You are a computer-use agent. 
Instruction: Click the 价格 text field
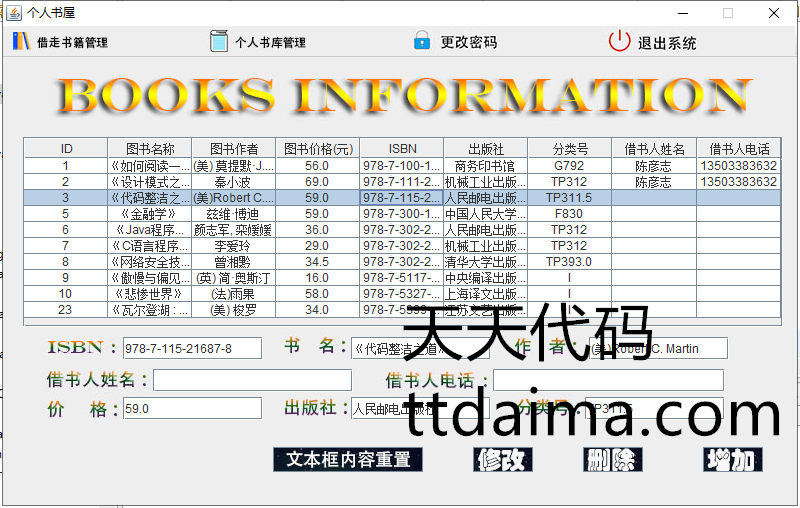[191, 408]
